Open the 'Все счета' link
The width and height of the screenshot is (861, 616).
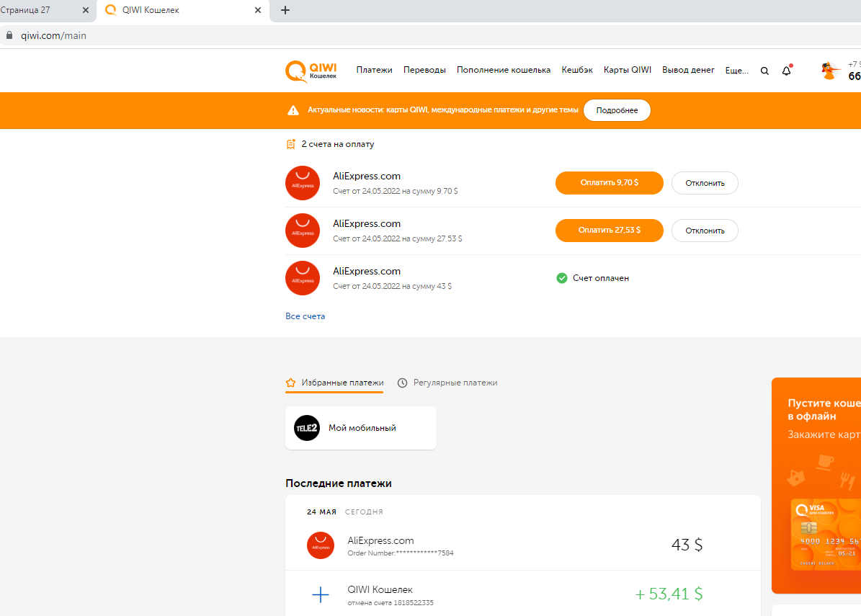coord(305,316)
